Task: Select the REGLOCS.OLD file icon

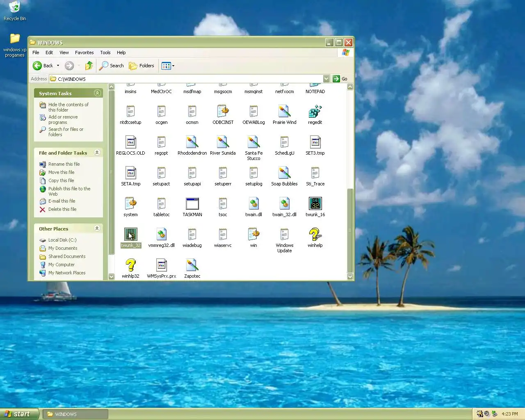Action: [x=130, y=142]
